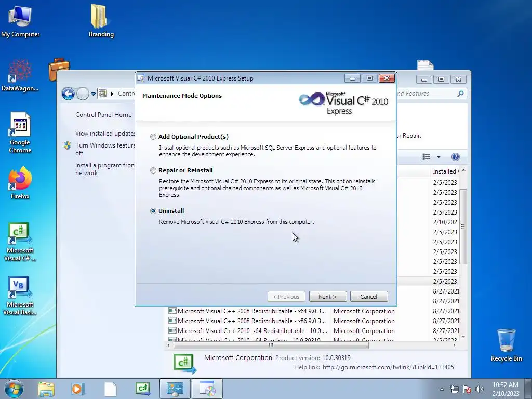The width and height of the screenshot is (532, 399).
Task: Click the horizontal scrollbar in programs list
Action: coord(271,345)
